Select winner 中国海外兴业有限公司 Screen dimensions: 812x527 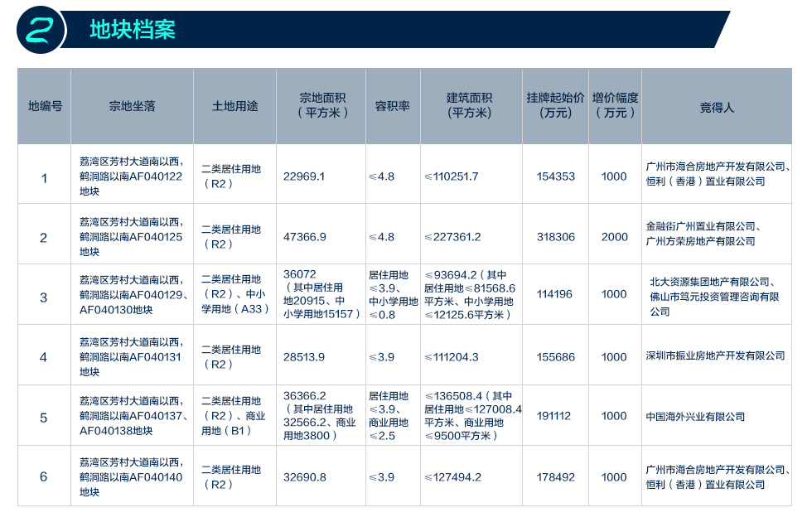tap(695, 417)
